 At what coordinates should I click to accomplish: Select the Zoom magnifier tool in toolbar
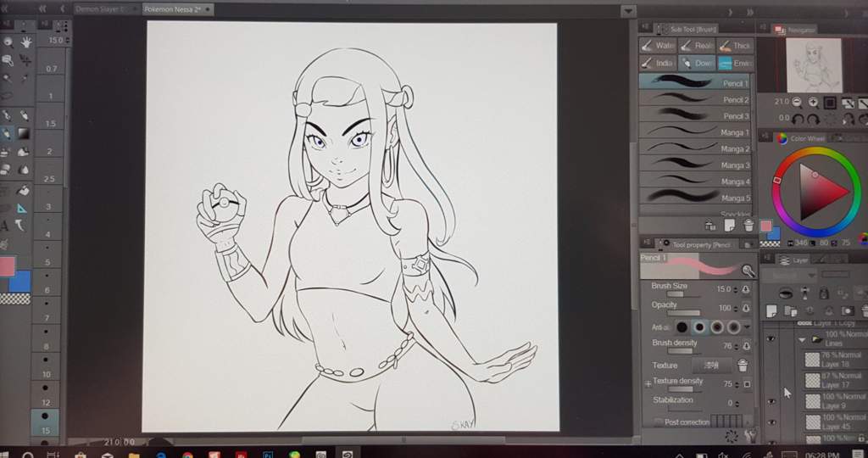(8, 42)
